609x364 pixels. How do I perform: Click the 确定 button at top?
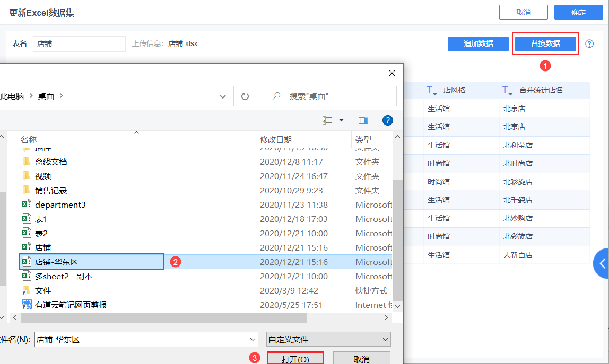pos(578,12)
